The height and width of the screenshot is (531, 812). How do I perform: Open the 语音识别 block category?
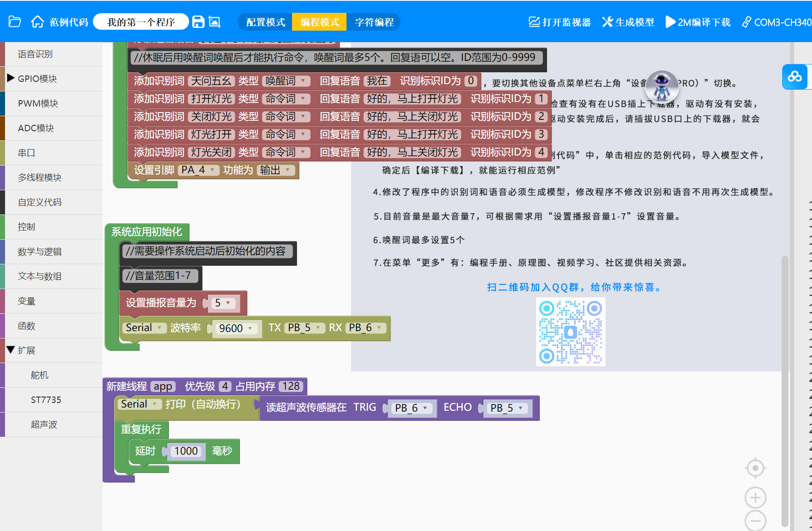pyautogui.click(x=35, y=54)
